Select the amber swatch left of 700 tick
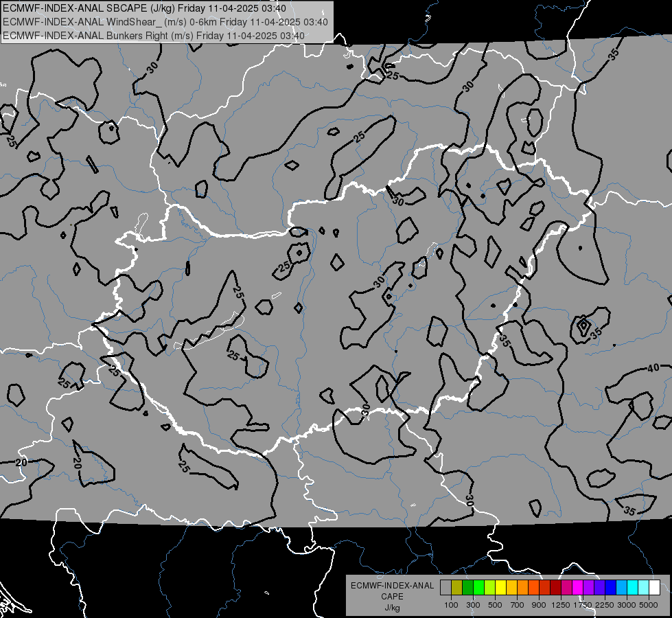This screenshot has width=672, height=618. [511, 588]
